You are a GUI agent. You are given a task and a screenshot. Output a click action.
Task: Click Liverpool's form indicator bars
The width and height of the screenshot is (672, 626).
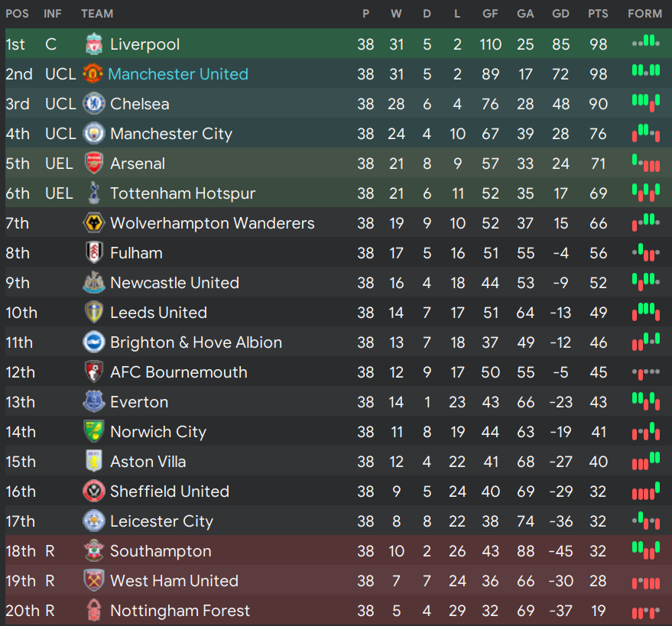646,42
